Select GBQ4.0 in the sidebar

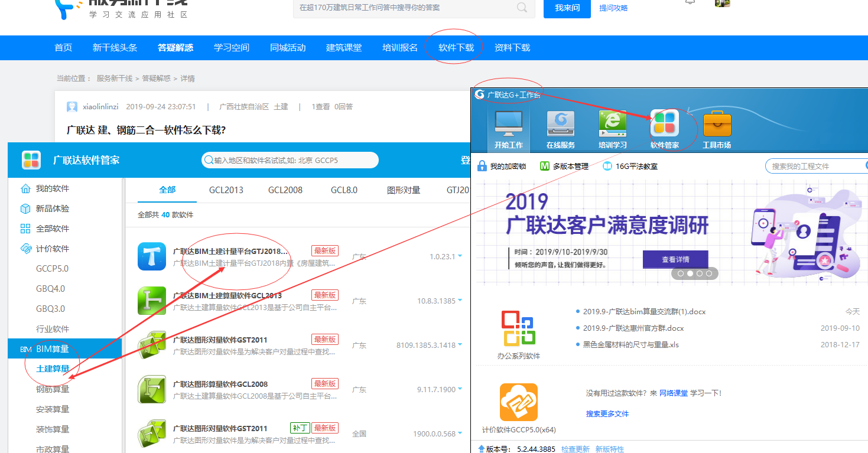tap(50, 289)
